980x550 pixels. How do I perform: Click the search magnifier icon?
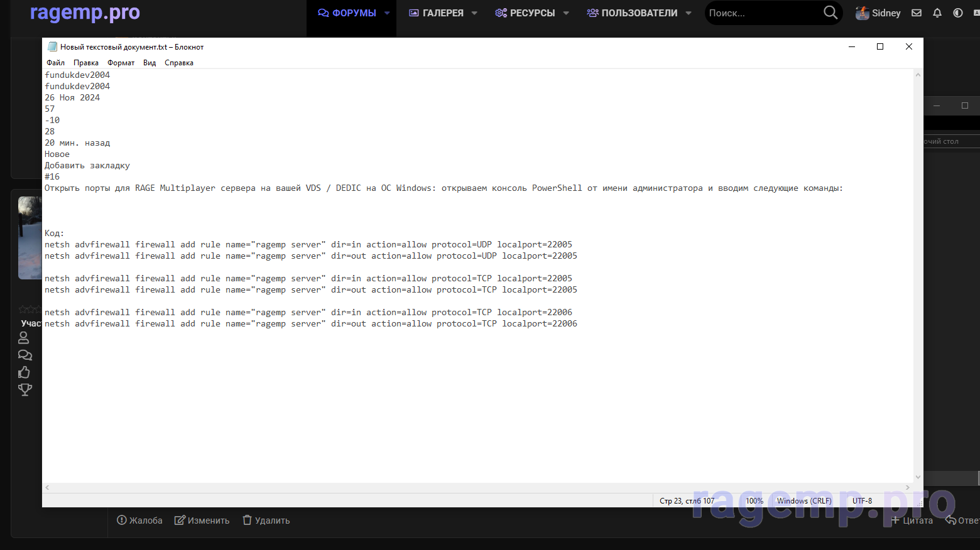tap(830, 13)
